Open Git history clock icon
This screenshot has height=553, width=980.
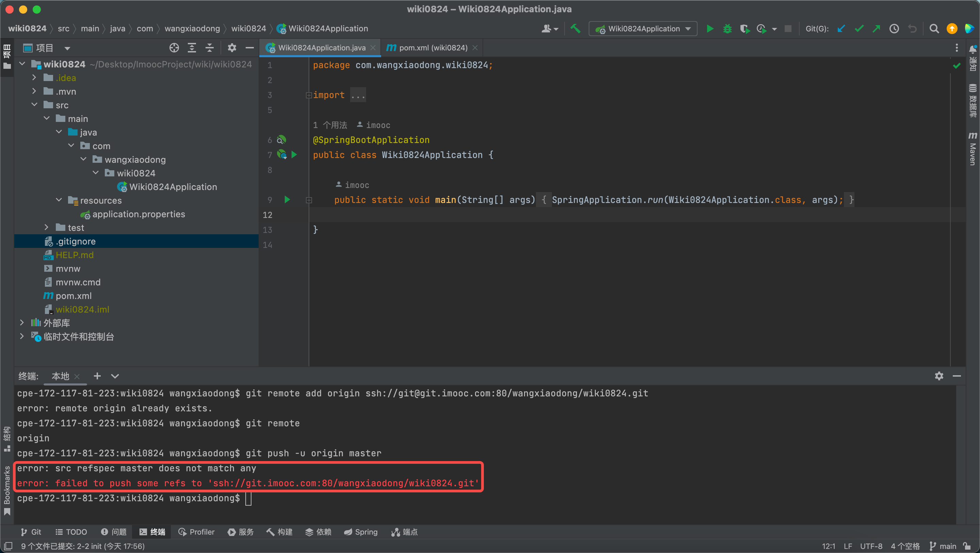point(894,29)
